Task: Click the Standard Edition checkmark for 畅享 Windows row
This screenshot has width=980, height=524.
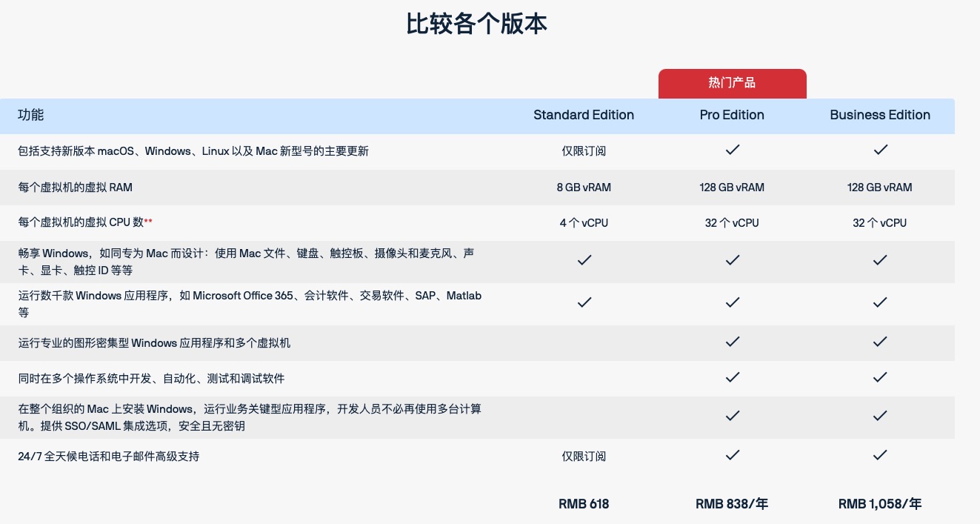Action: point(584,260)
